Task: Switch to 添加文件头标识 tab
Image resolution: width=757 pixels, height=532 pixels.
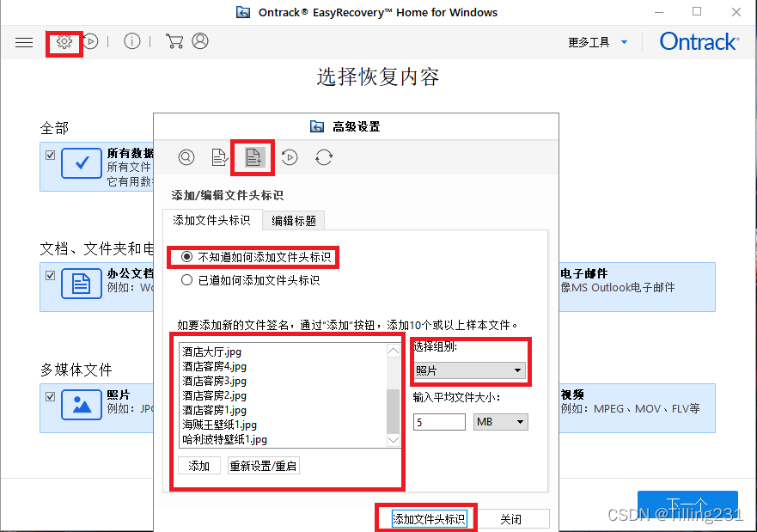Action: 212,220
